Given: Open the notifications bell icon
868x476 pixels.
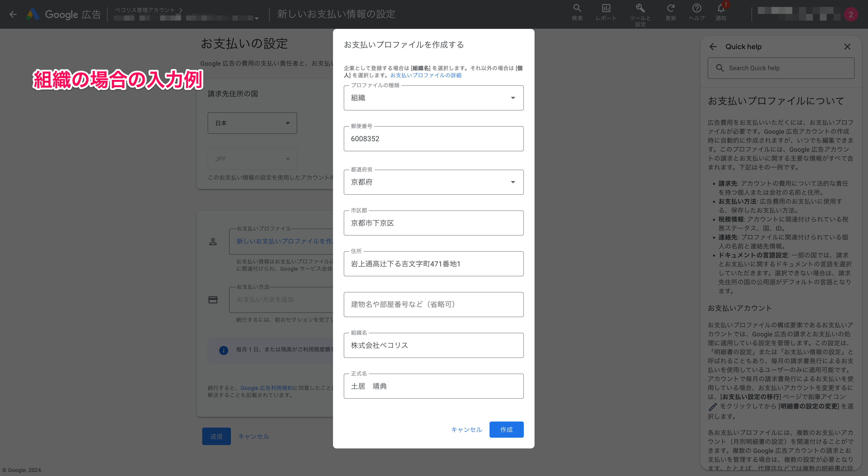Looking at the screenshot, I should pos(721,8).
